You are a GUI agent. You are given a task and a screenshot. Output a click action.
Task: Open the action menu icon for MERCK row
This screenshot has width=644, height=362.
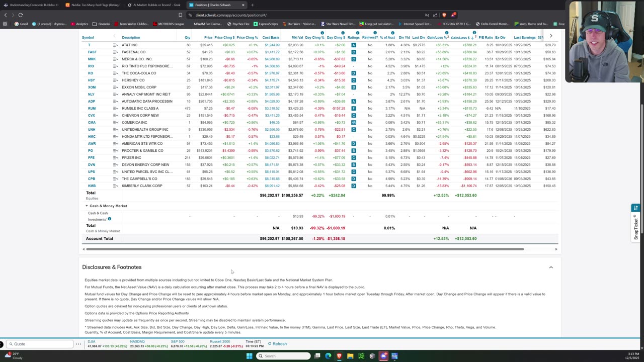(115, 59)
